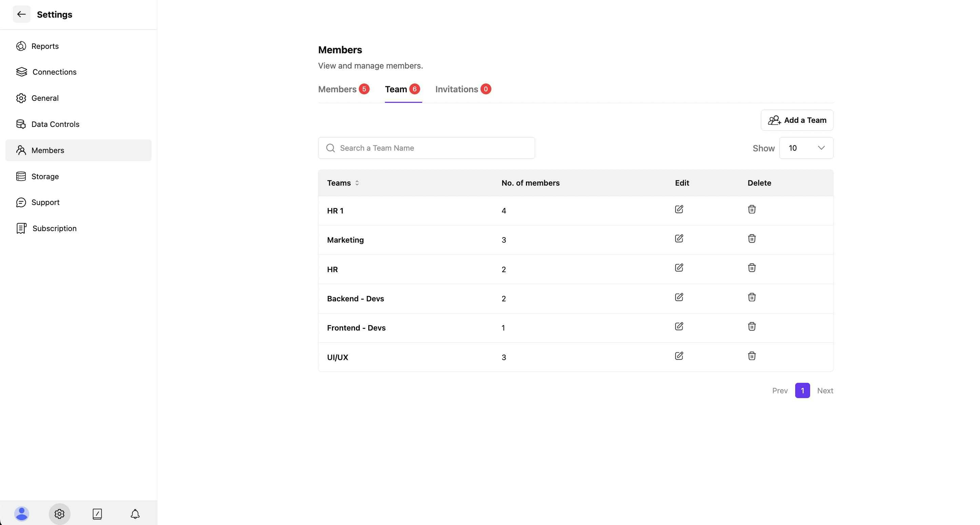Click trash icon for UI/UX team
Screen dimensions: 980x525
click(x=751, y=356)
